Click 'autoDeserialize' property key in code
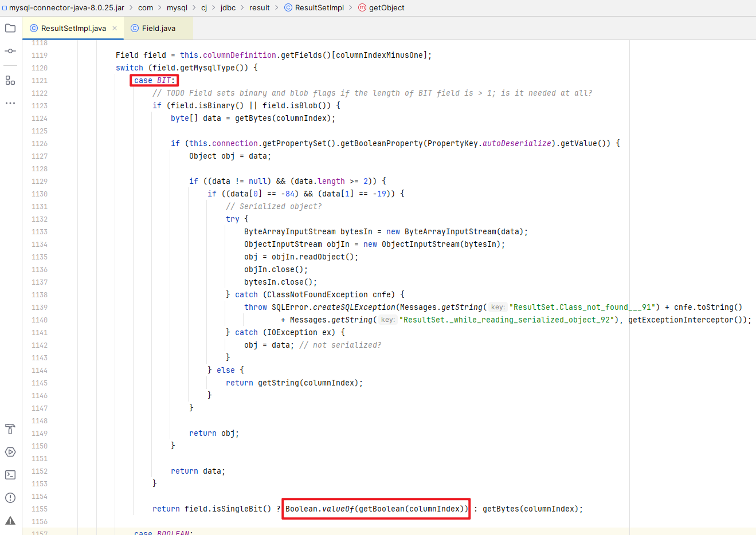 [x=517, y=144]
